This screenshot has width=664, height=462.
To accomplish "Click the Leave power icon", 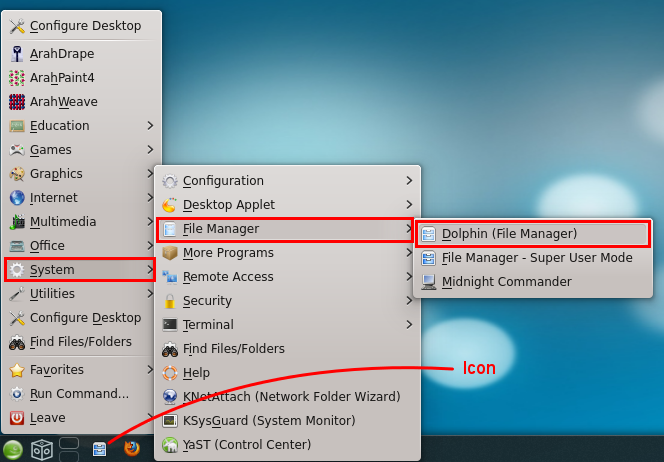I will (17, 418).
